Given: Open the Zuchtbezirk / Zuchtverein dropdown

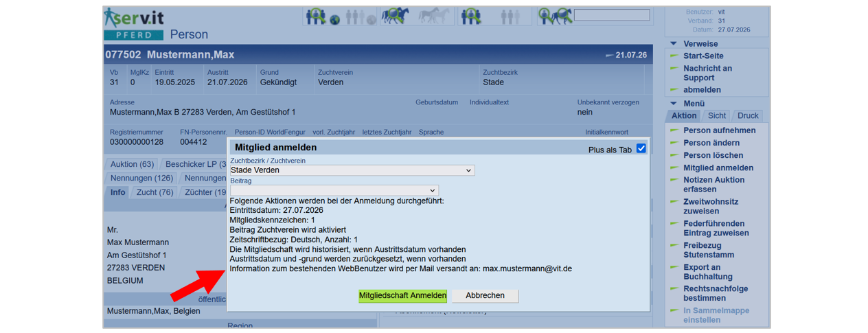Looking at the screenshot, I should click(x=352, y=170).
